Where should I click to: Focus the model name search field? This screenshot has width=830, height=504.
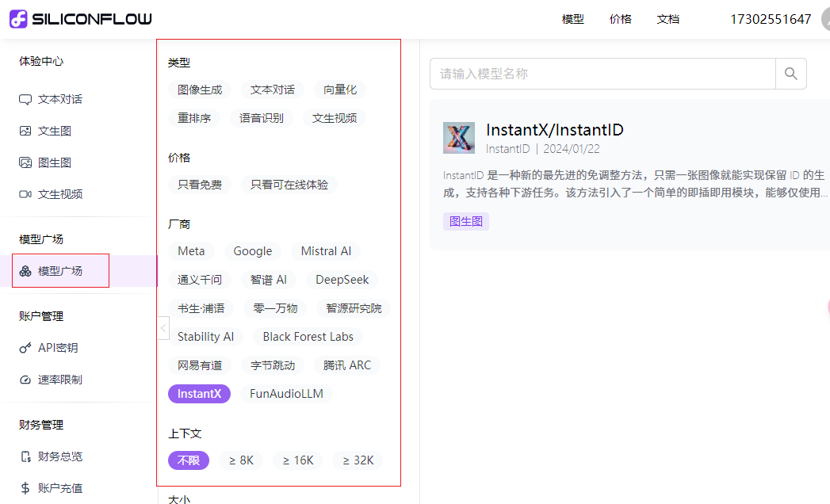point(603,74)
